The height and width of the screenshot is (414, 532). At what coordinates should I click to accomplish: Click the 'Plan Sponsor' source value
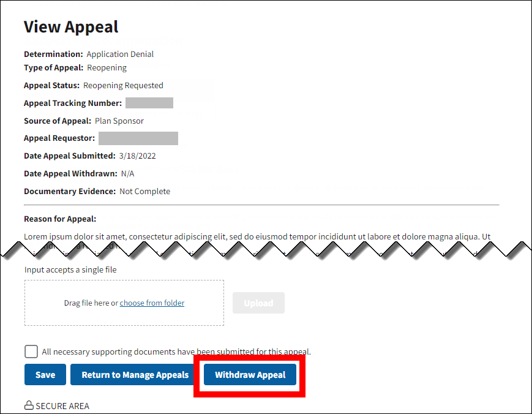pos(119,121)
